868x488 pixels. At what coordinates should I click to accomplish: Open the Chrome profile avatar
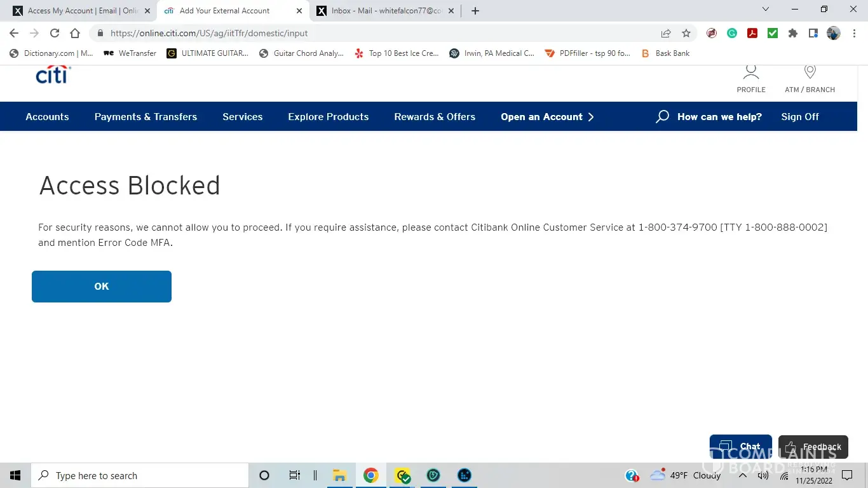pos(834,33)
